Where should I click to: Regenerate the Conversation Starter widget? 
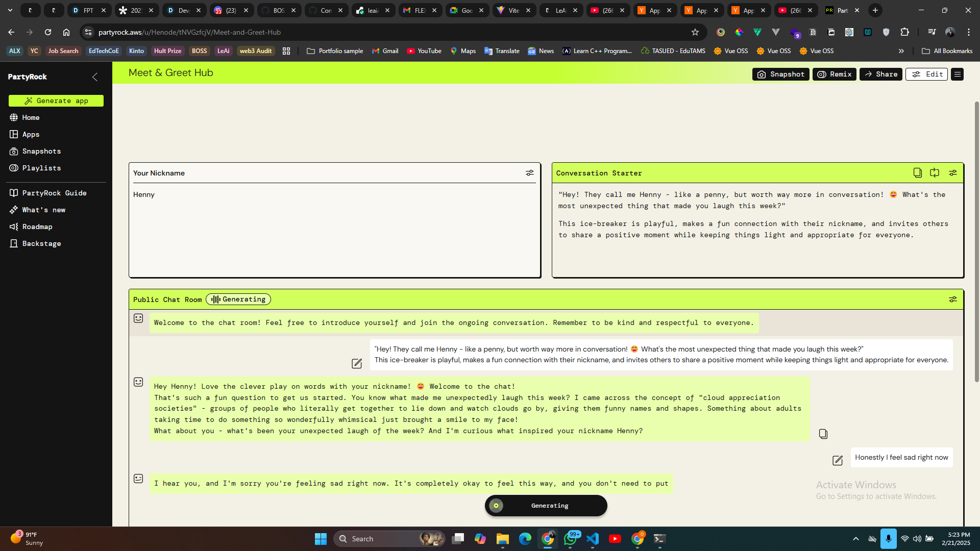935,173
